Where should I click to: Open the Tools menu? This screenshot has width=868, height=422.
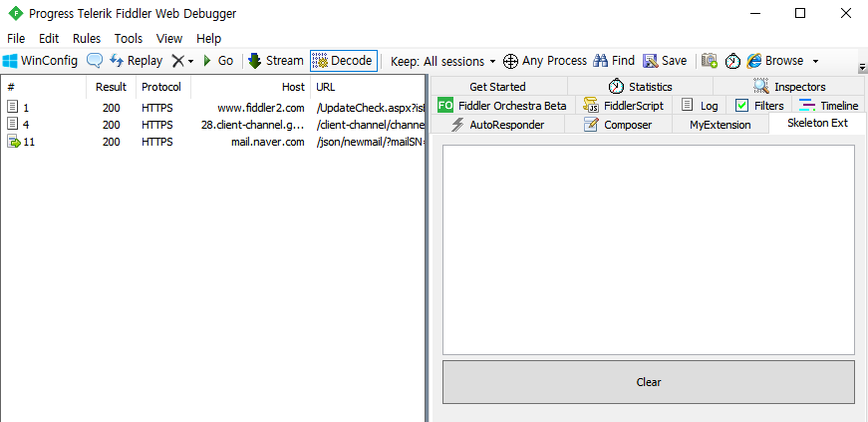click(x=129, y=38)
